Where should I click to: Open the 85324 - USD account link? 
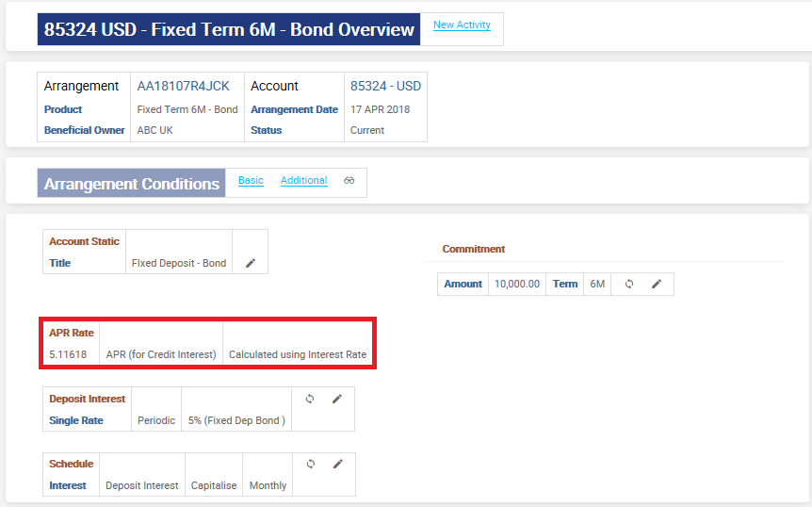[x=385, y=86]
